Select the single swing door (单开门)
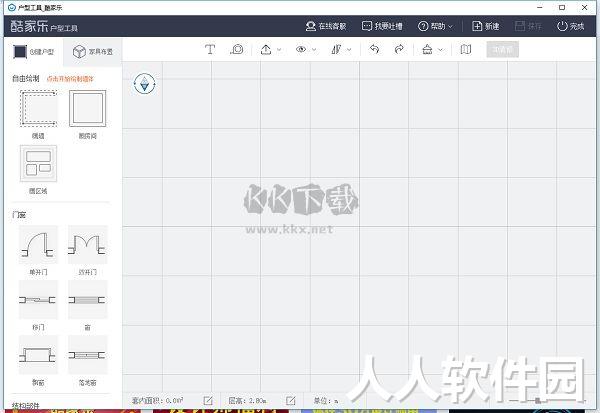The height and width of the screenshot is (413, 600). click(x=38, y=245)
